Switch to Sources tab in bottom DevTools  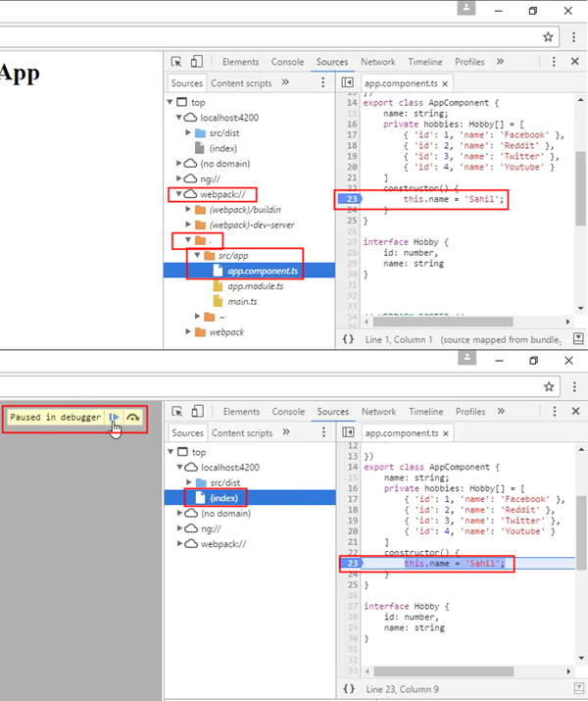click(333, 412)
